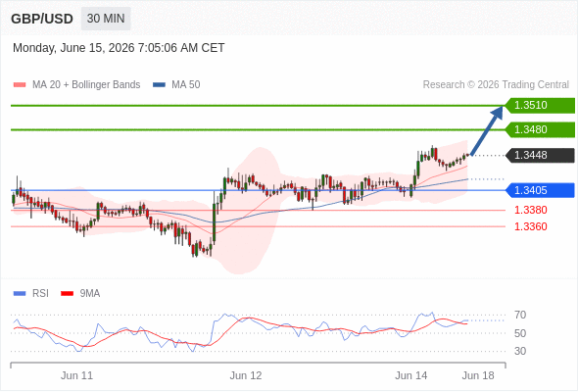Click the RSI legend label
The height and width of the screenshot is (392, 578).
click(x=40, y=294)
